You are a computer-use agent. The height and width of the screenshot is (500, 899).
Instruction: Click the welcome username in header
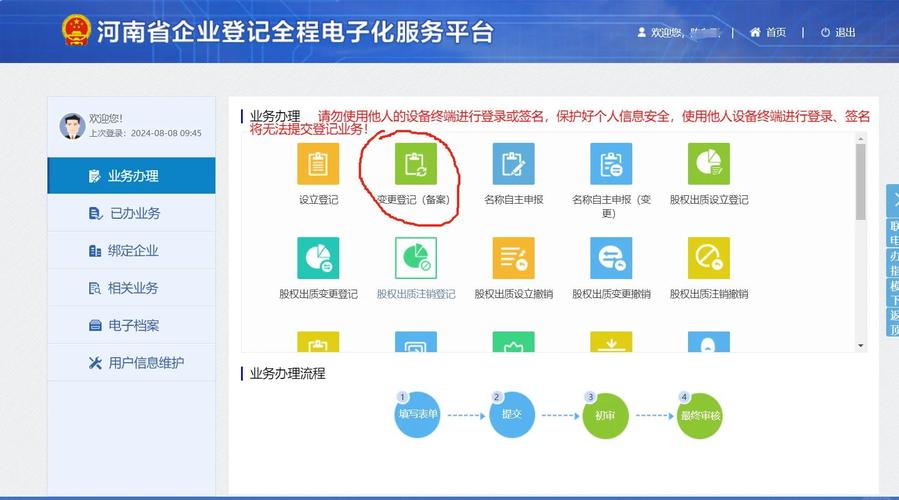point(679,33)
